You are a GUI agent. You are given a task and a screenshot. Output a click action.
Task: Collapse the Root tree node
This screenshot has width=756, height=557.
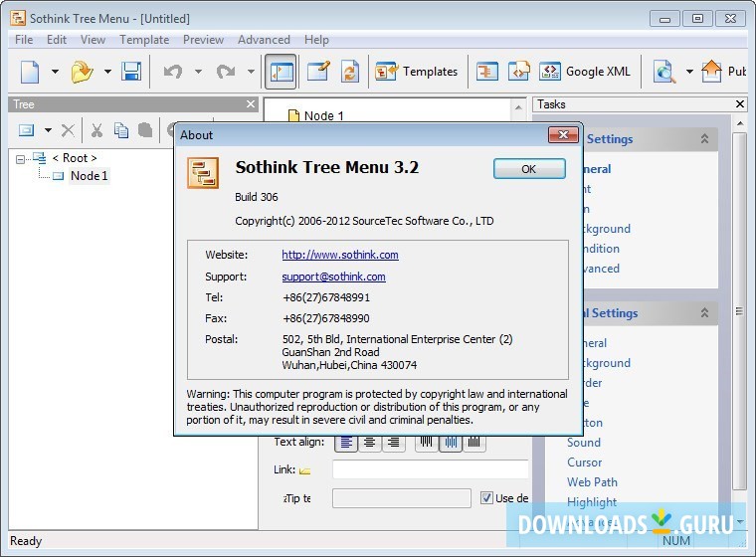coord(20,159)
